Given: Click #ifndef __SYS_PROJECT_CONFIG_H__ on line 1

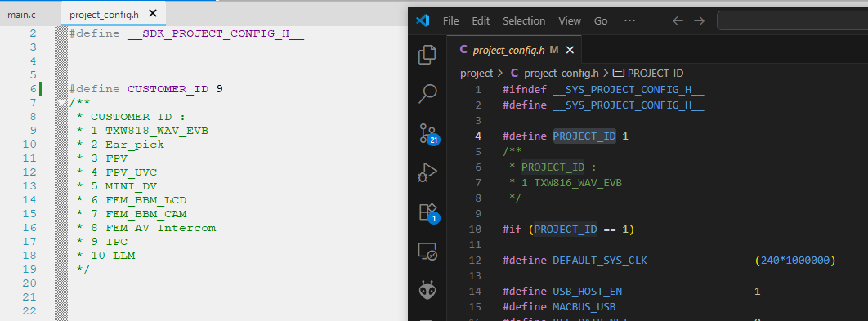Looking at the screenshot, I should tap(603, 89).
